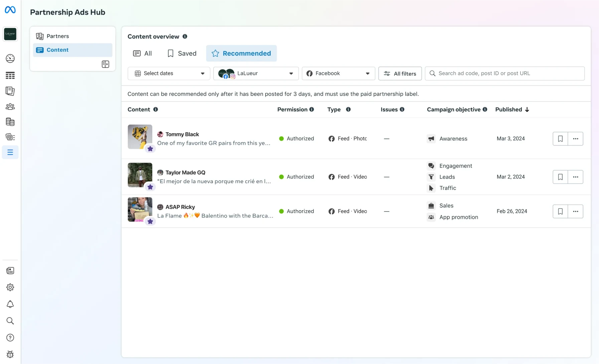This screenshot has height=364, width=599.
Task: Click the Mar 2, 2024 published date
Action: coord(510,177)
